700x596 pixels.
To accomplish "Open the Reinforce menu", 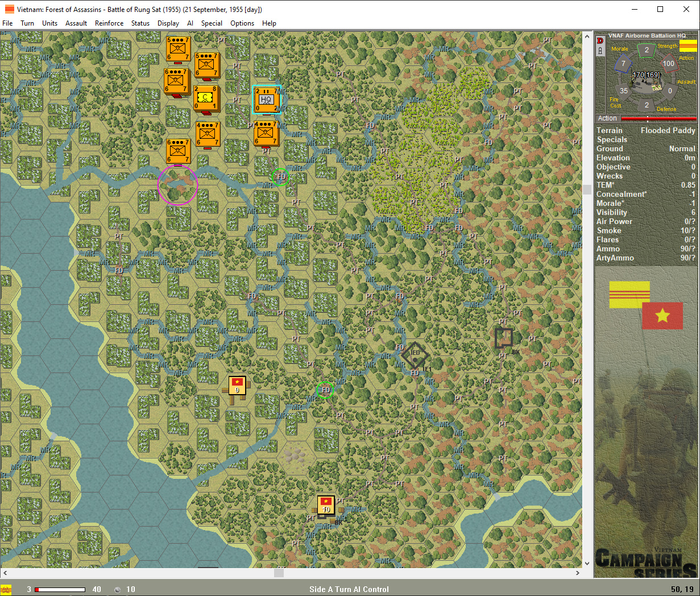I will pyautogui.click(x=109, y=23).
